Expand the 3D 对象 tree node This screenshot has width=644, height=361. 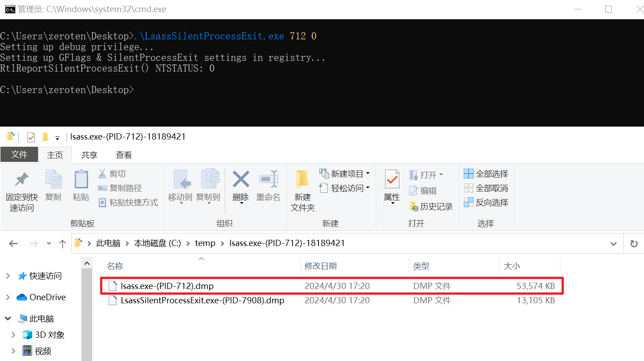pyautogui.click(x=14, y=335)
